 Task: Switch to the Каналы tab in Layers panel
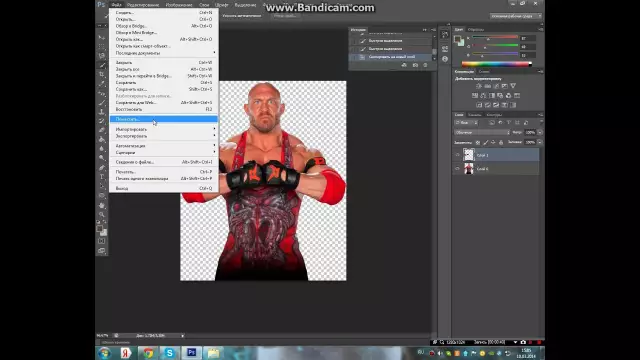[x=475, y=115]
